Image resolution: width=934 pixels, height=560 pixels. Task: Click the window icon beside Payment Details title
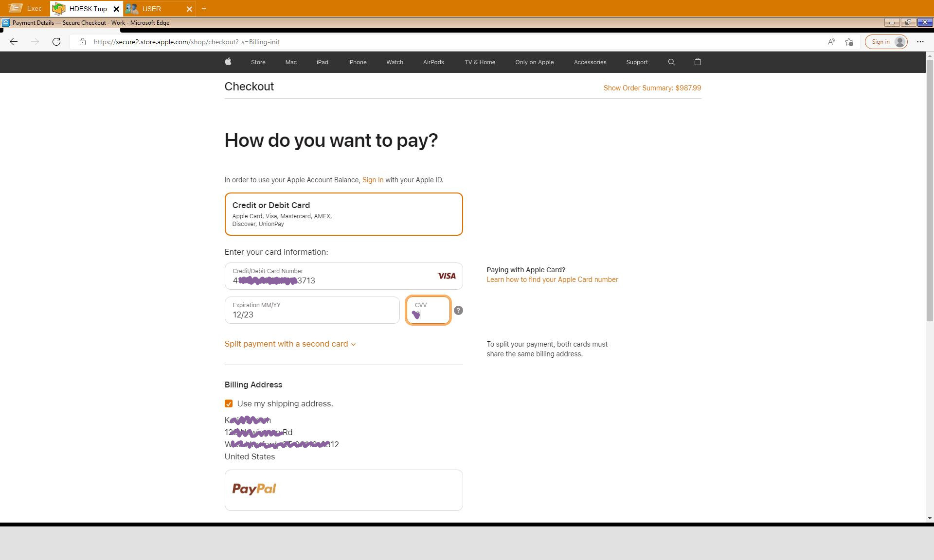(5, 23)
